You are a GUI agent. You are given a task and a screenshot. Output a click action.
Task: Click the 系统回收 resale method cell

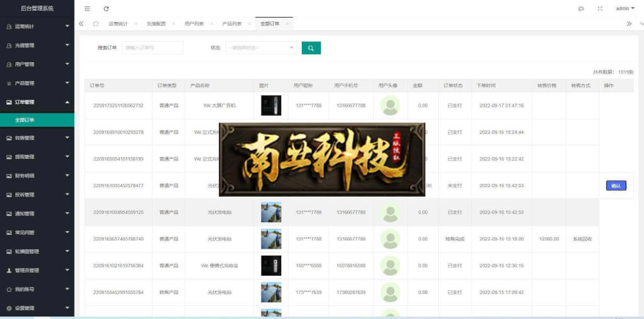(x=582, y=239)
